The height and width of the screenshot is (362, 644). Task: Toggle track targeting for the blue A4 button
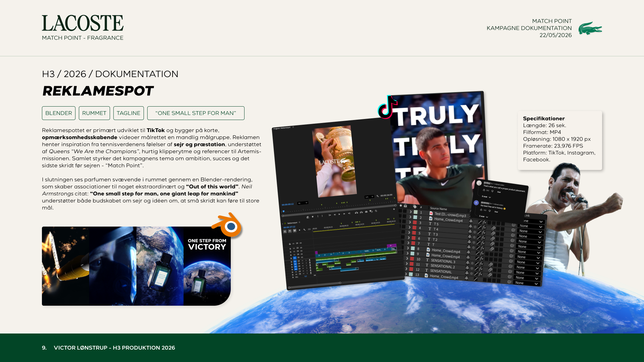pyautogui.click(x=296, y=269)
